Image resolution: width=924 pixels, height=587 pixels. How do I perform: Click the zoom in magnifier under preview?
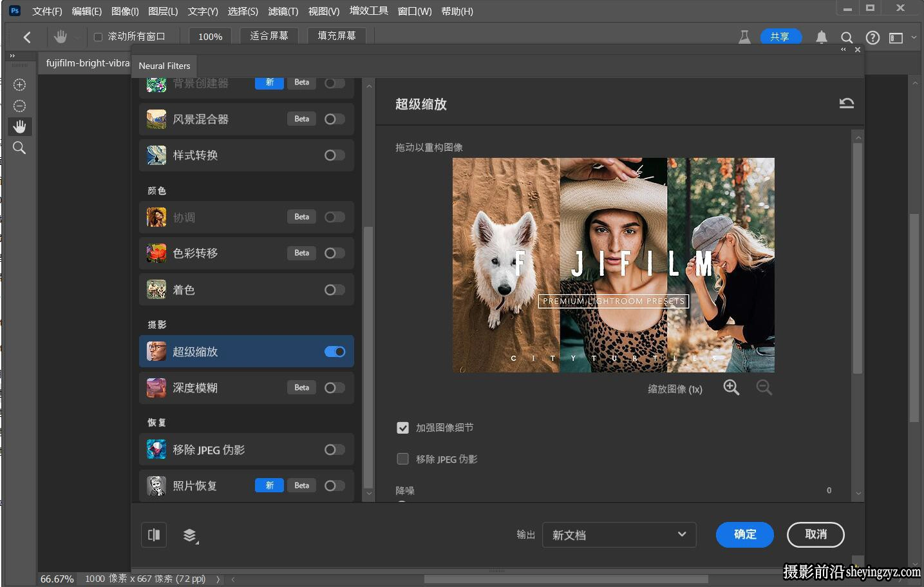click(731, 387)
